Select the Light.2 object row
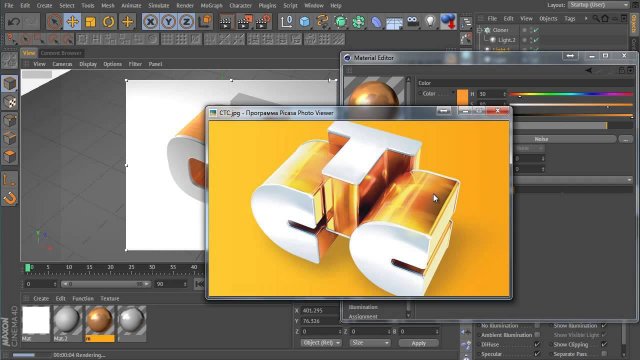This screenshot has height=360, width=640. (x=507, y=40)
